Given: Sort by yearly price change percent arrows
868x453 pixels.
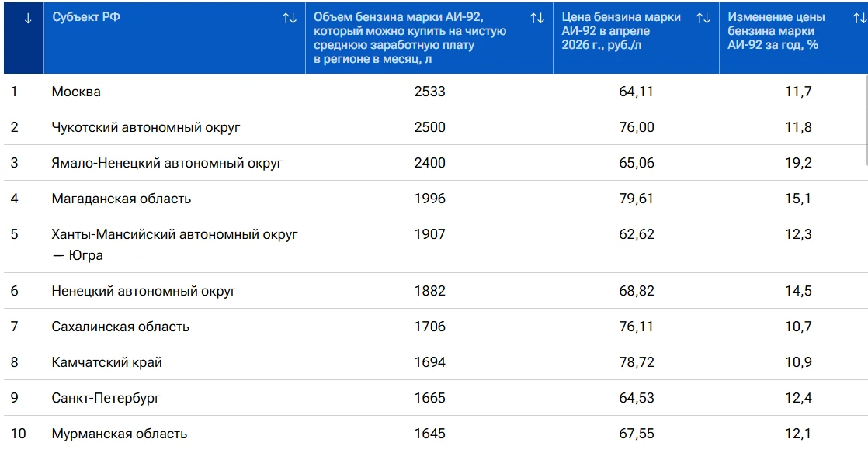Looking at the screenshot, I should pos(860,19).
